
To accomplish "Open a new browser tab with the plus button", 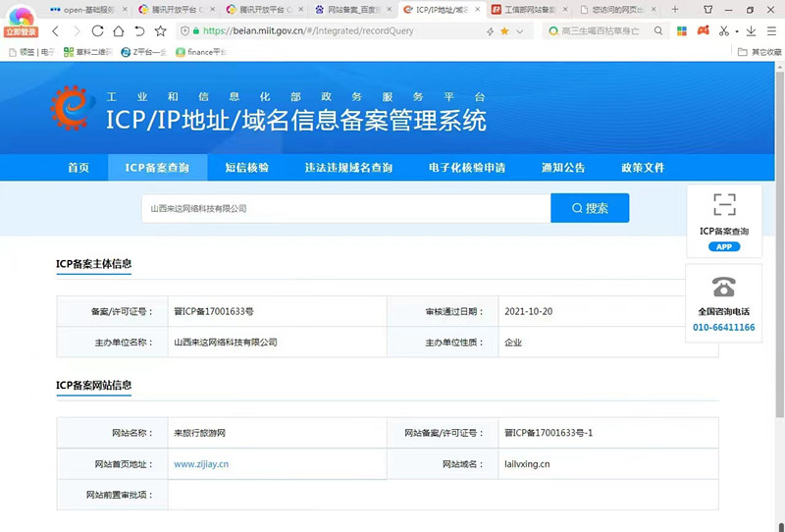I will click(675, 9).
